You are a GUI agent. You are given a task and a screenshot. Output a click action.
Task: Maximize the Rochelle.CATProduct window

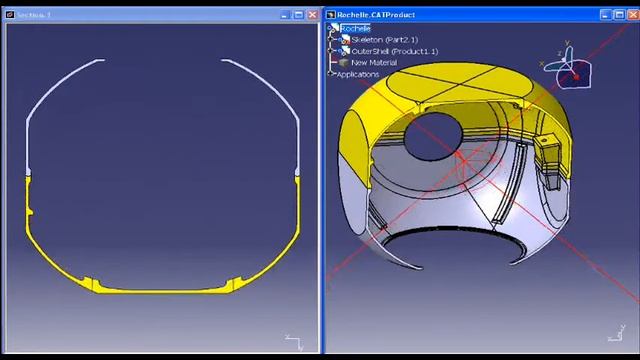pos(619,15)
